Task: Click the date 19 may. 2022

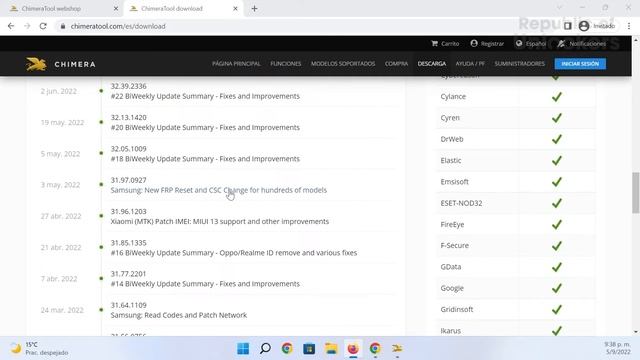Action: (x=62, y=122)
